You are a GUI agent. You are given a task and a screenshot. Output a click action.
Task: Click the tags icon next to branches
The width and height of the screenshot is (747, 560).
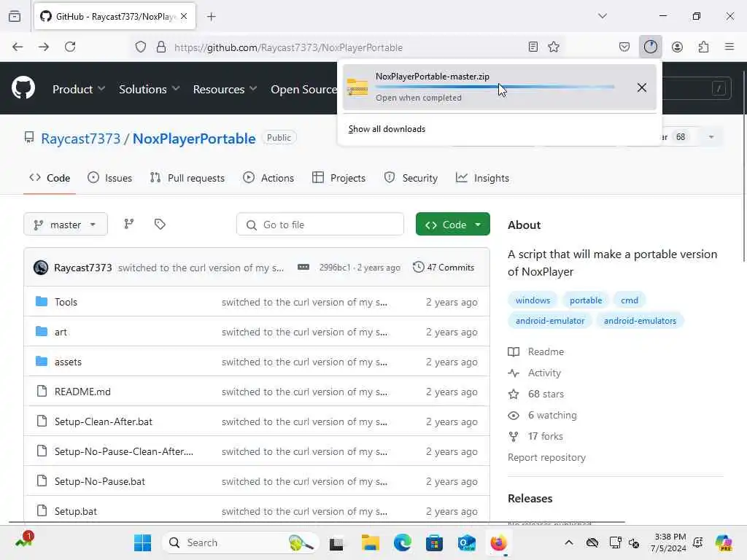click(160, 224)
